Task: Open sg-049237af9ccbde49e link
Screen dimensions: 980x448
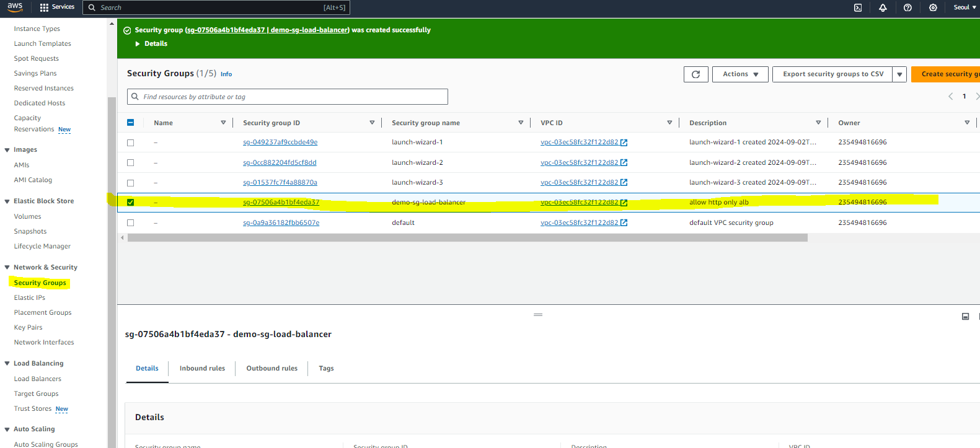Action: click(x=280, y=142)
